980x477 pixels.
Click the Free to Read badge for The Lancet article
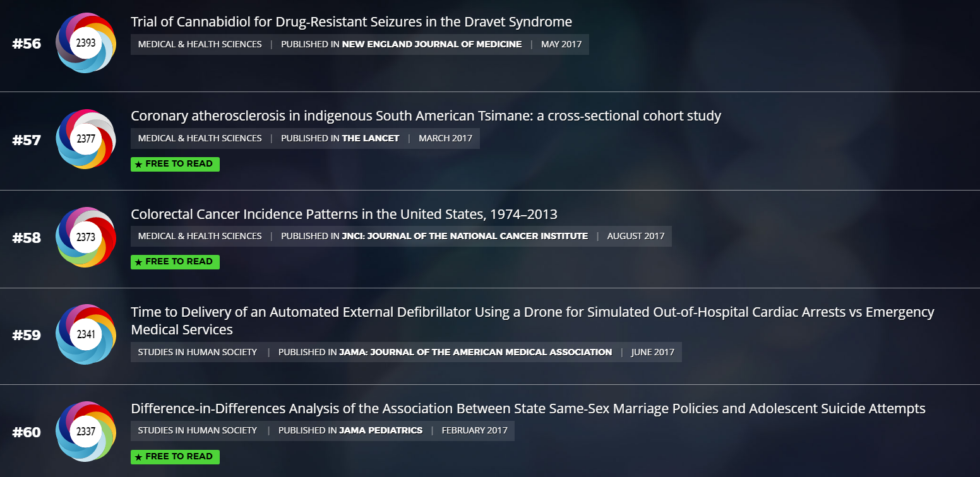point(175,164)
